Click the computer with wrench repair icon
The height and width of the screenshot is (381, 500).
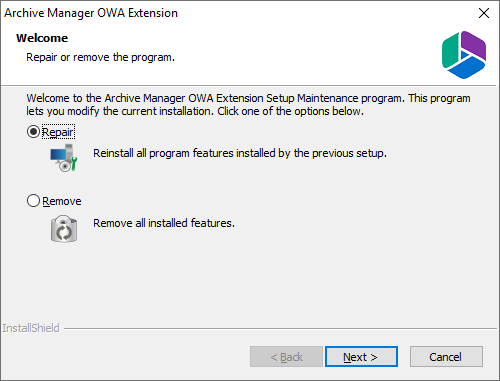coord(64,158)
